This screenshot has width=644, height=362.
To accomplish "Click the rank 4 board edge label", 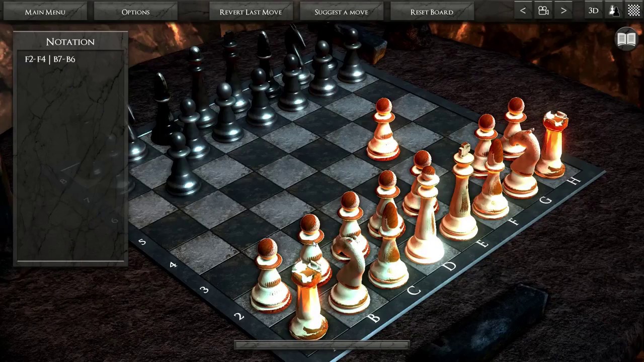I will (173, 264).
